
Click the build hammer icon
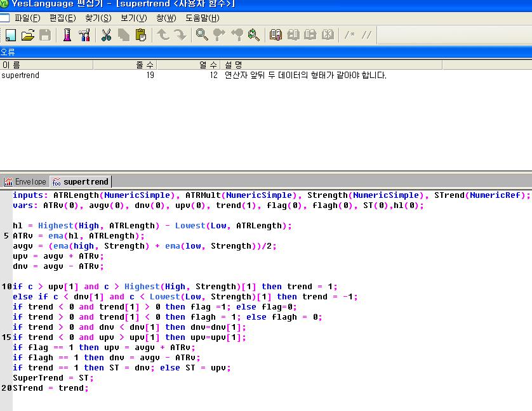(x=84, y=35)
